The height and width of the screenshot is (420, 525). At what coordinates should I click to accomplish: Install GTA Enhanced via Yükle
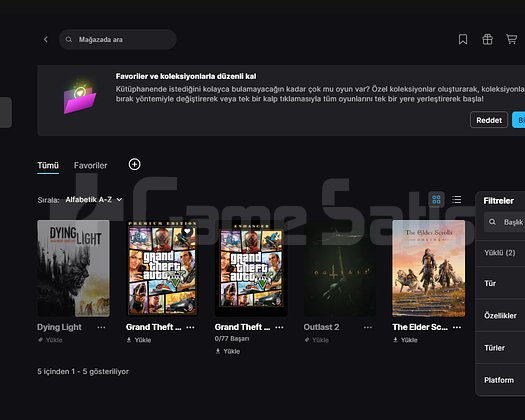pos(228,351)
